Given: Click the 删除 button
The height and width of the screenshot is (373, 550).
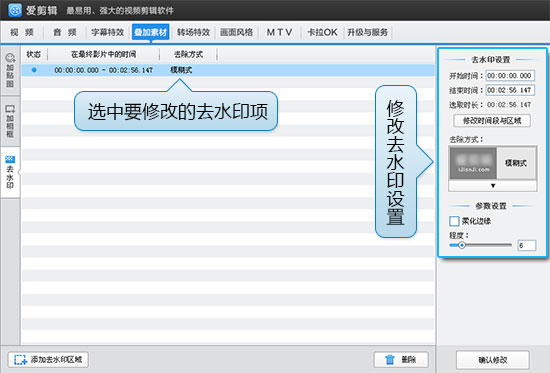Looking at the screenshot, I should click(401, 360).
